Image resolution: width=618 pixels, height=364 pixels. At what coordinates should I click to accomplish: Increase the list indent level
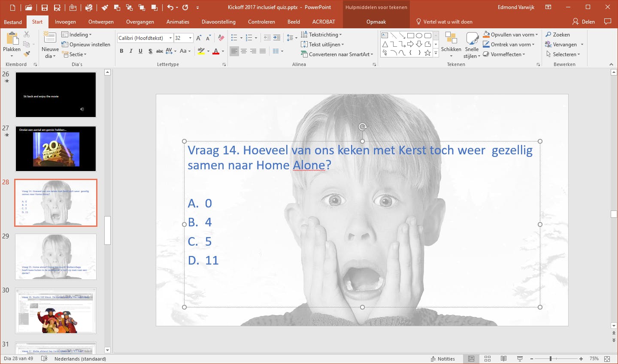277,38
